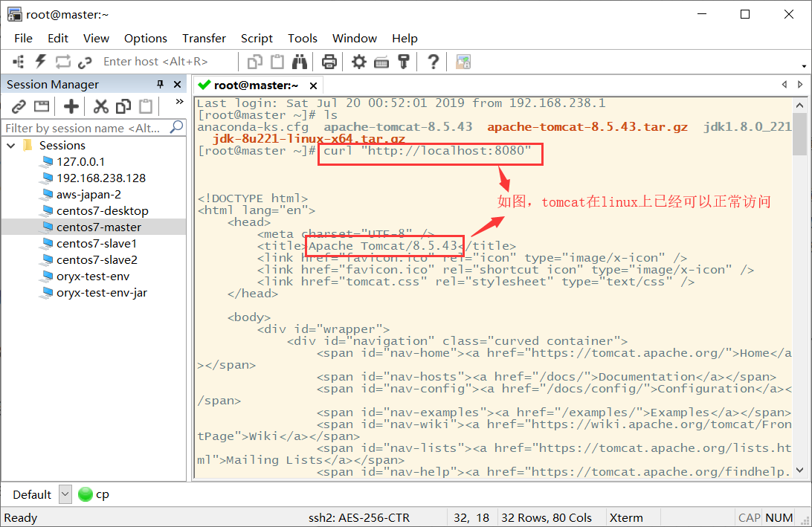Open the File menu

tap(23, 39)
